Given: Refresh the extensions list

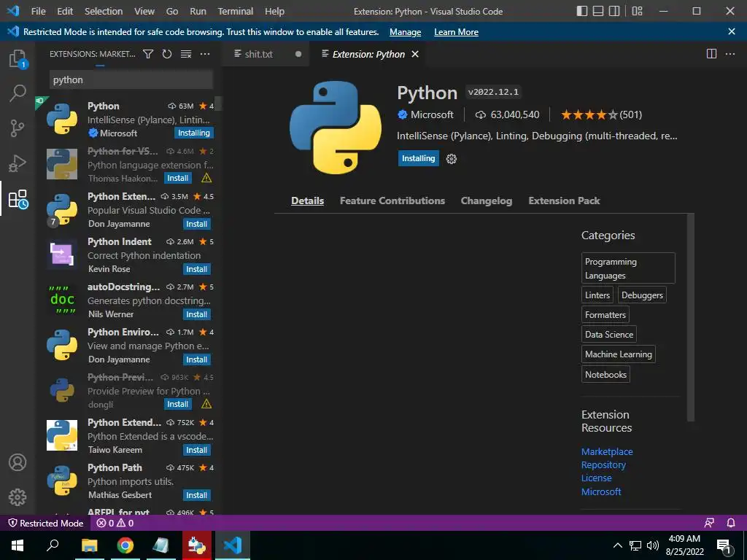Looking at the screenshot, I should click(x=167, y=54).
